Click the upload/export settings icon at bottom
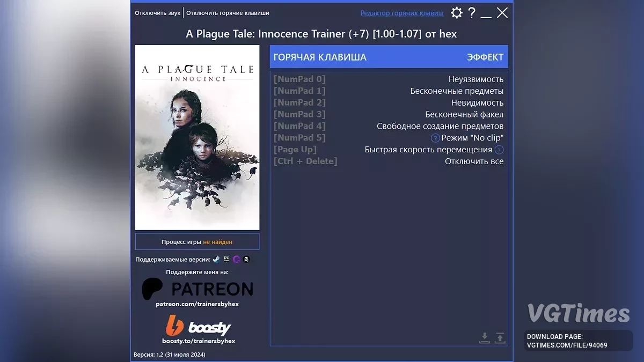 [x=500, y=338]
